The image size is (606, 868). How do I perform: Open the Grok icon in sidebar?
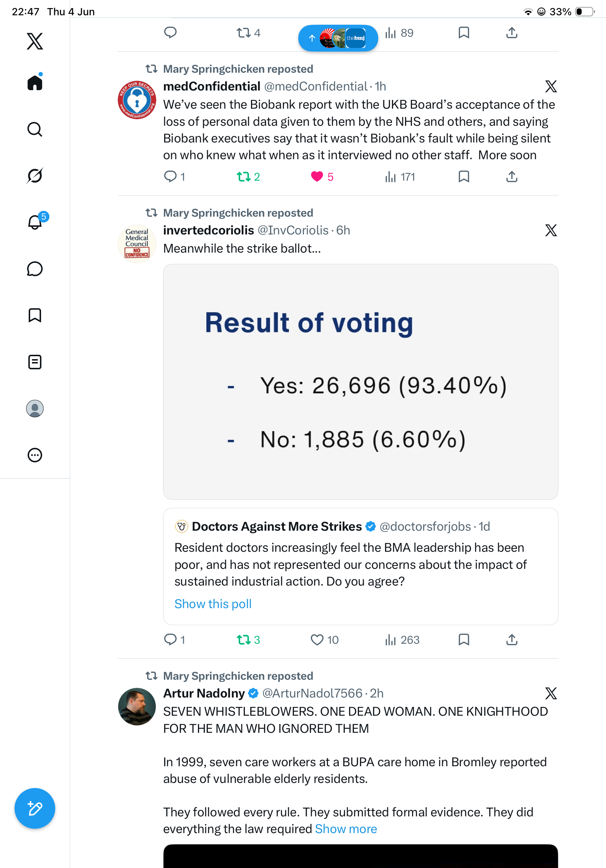(35, 176)
